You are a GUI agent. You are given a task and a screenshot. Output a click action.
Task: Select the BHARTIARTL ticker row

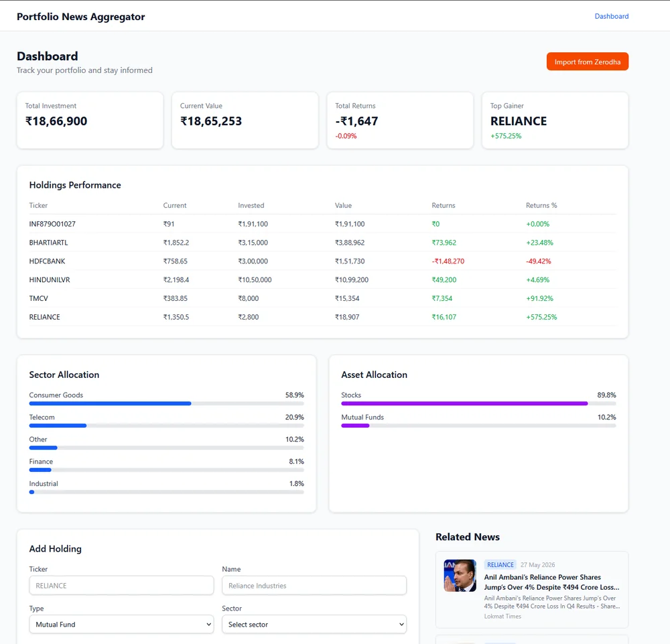click(x=323, y=243)
